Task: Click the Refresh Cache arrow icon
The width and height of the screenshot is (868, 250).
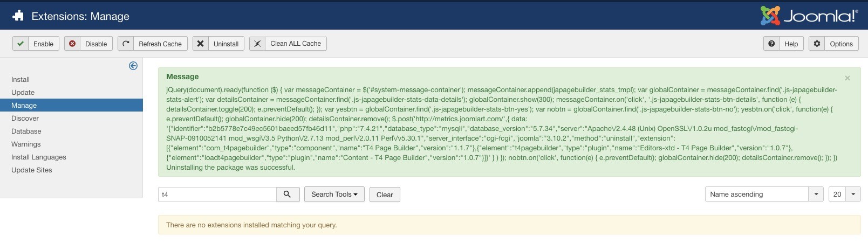Action: click(126, 44)
